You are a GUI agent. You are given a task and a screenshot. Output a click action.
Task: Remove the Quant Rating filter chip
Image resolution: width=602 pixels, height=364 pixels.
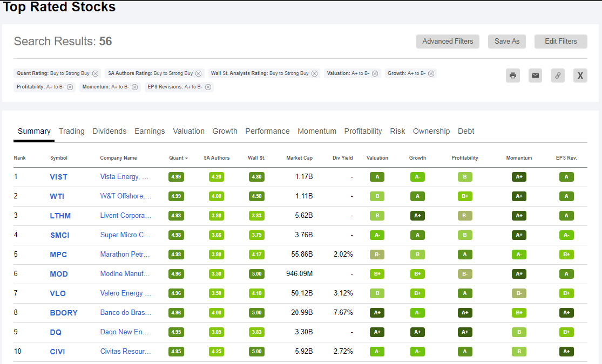tap(95, 74)
